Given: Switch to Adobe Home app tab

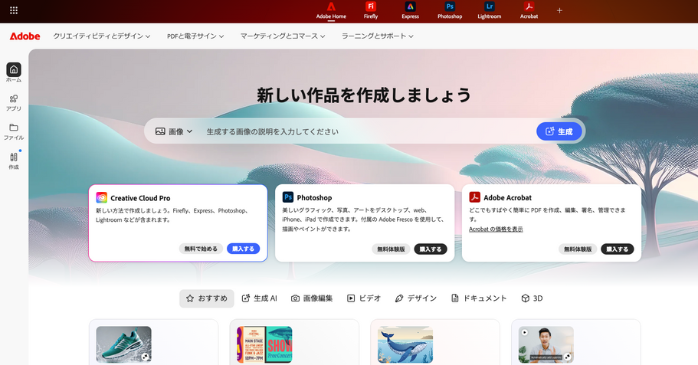Looking at the screenshot, I should pos(331,11).
